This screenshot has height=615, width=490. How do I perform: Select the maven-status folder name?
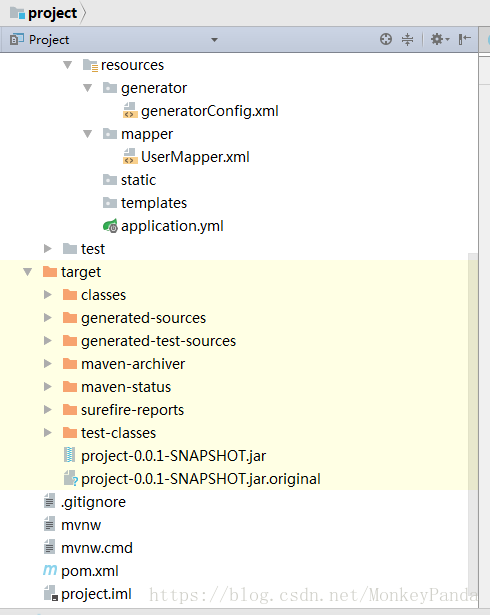click(x=126, y=387)
